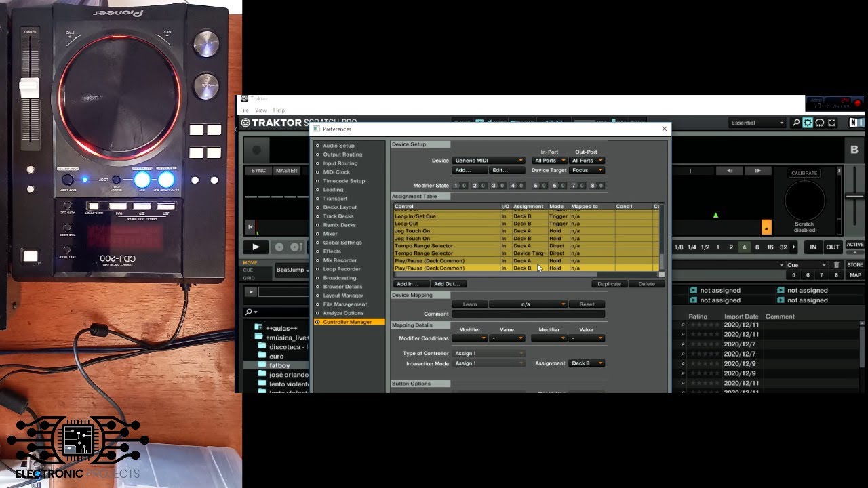Select the euro folder in browser tree
This screenshot has width=868, height=488.
276,356
